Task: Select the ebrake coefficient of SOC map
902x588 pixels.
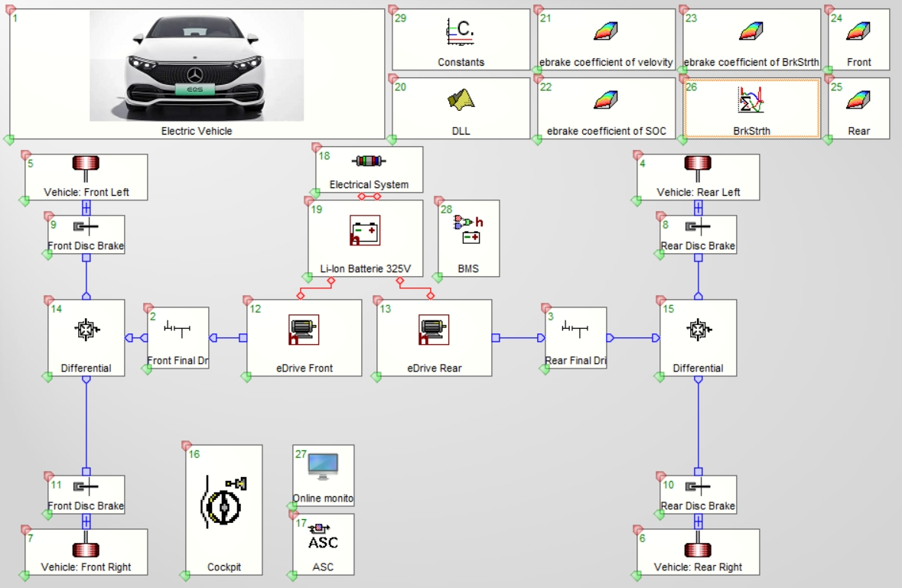Action: (606, 100)
